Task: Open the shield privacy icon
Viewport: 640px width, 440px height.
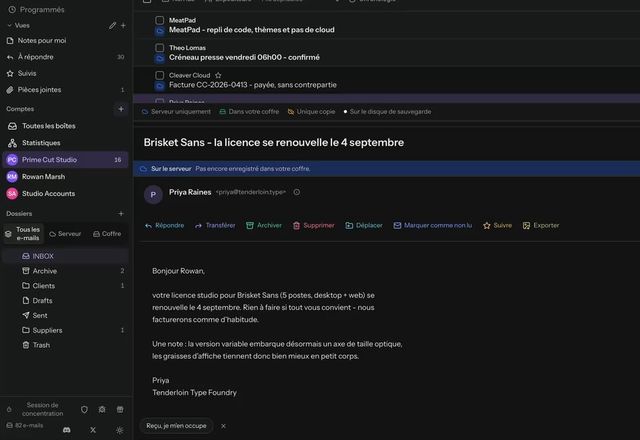Action: pos(84,409)
